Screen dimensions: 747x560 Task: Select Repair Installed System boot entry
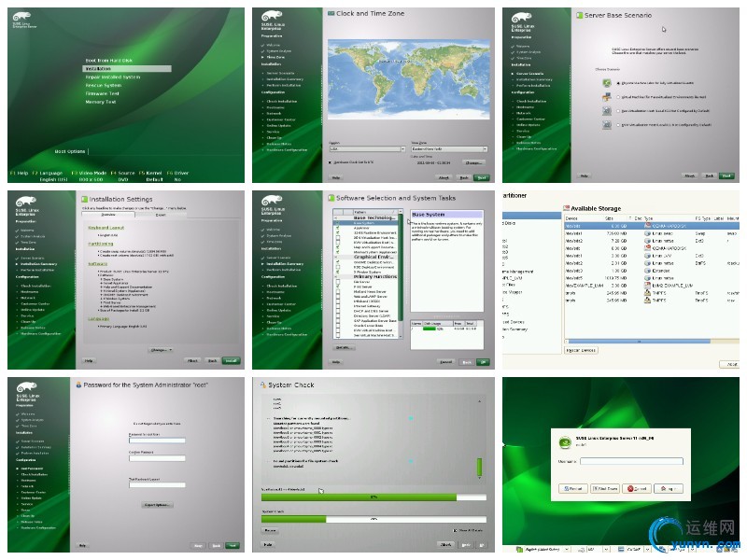112,77
